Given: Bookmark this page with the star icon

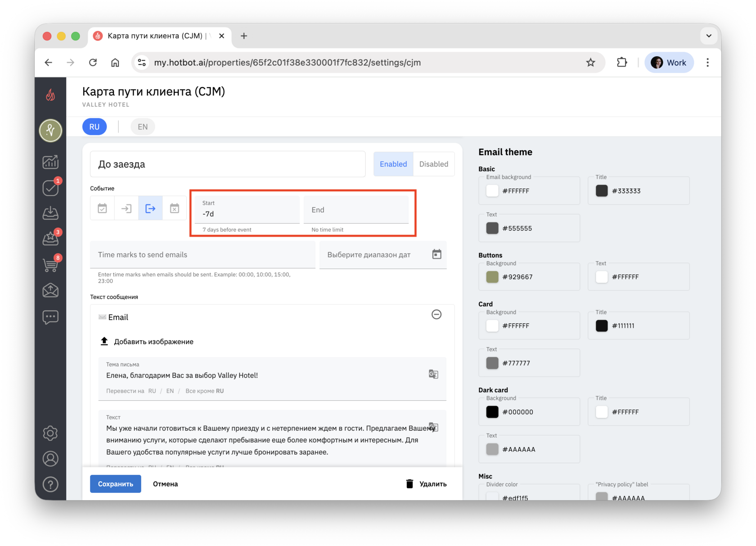Looking at the screenshot, I should [x=590, y=63].
